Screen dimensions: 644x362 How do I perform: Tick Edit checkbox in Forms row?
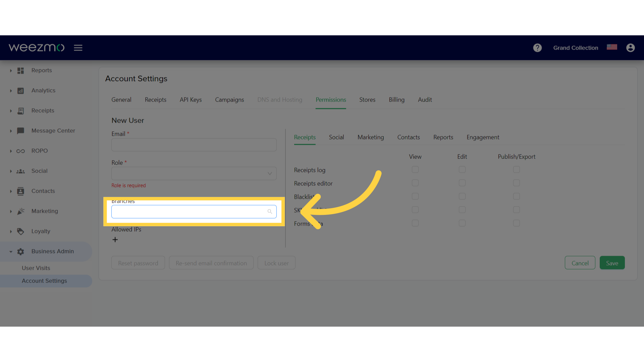[462, 223]
